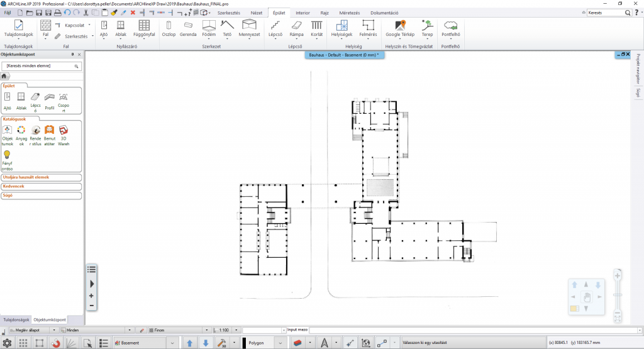The image size is (644, 349).
Task: Toggle the red magnet snap button
Action: pos(56,343)
